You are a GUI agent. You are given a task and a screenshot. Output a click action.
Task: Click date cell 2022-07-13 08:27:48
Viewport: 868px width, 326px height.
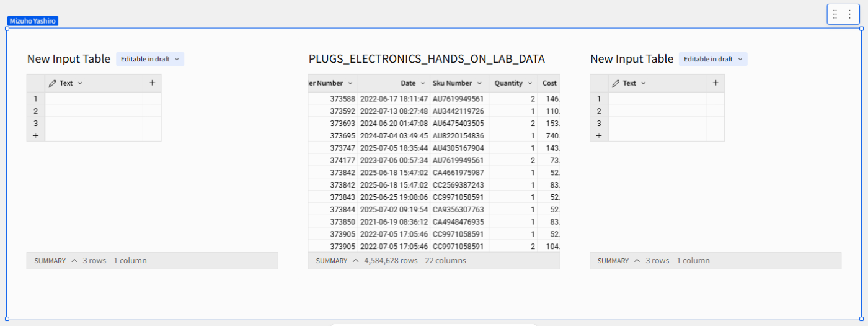tap(394, 111)
